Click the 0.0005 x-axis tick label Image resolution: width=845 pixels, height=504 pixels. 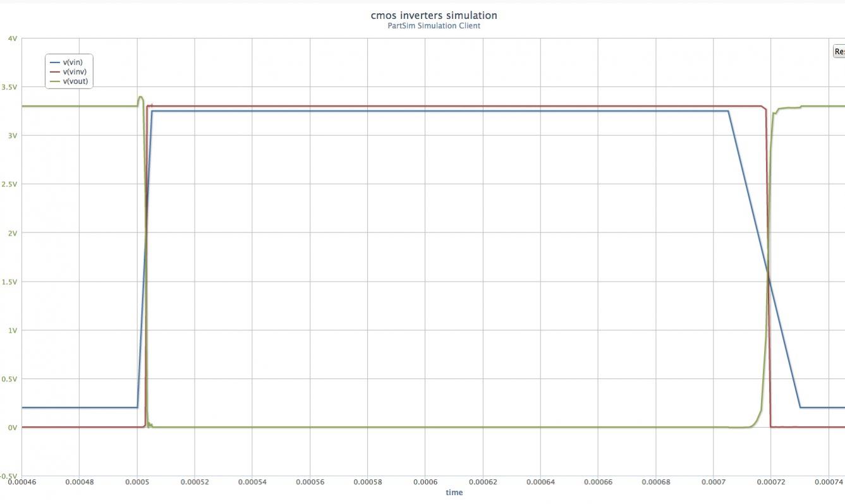[137, 483]
